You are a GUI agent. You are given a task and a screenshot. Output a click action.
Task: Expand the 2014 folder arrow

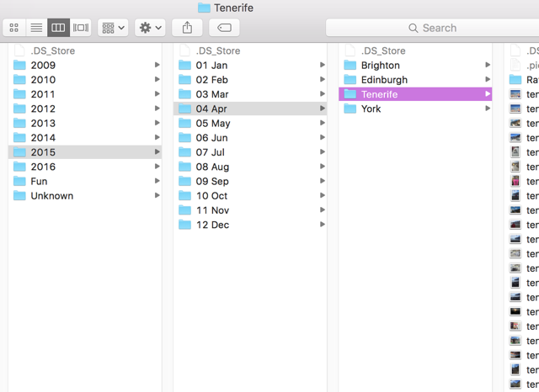157,137
